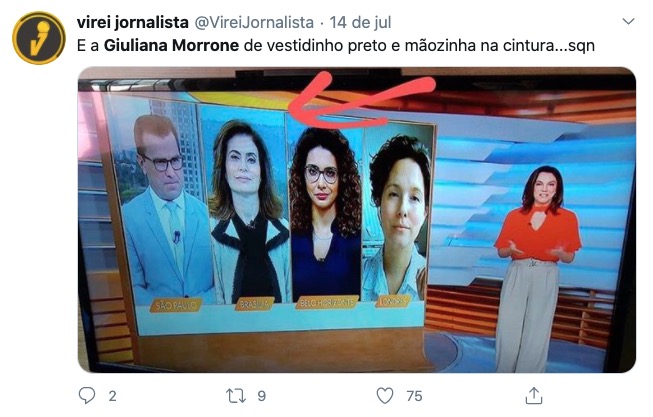Click the virei jornalista profile avatar
The height and width of the screenshot is (417, 653).
click(39, 38)
